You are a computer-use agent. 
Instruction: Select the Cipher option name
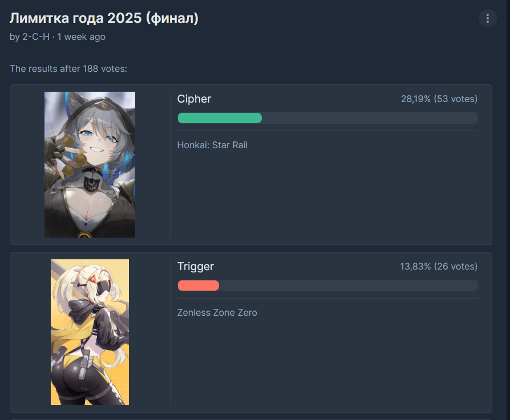[x=194, y=99]
